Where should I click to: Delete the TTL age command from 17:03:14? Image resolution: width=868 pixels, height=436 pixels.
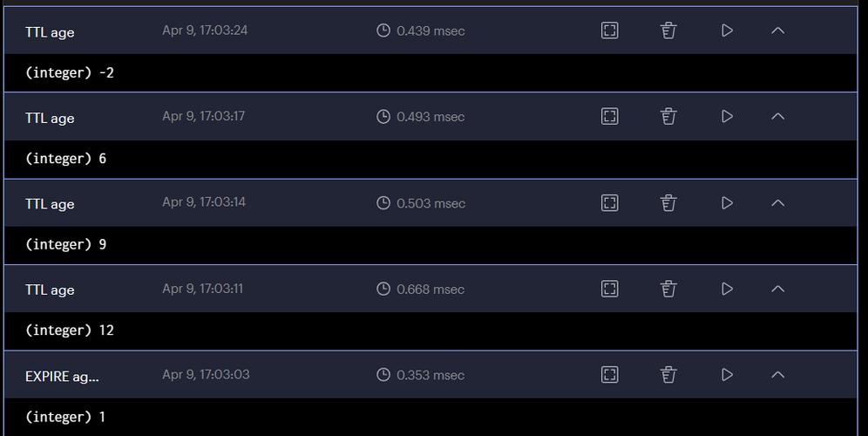[x=668, y=202]
